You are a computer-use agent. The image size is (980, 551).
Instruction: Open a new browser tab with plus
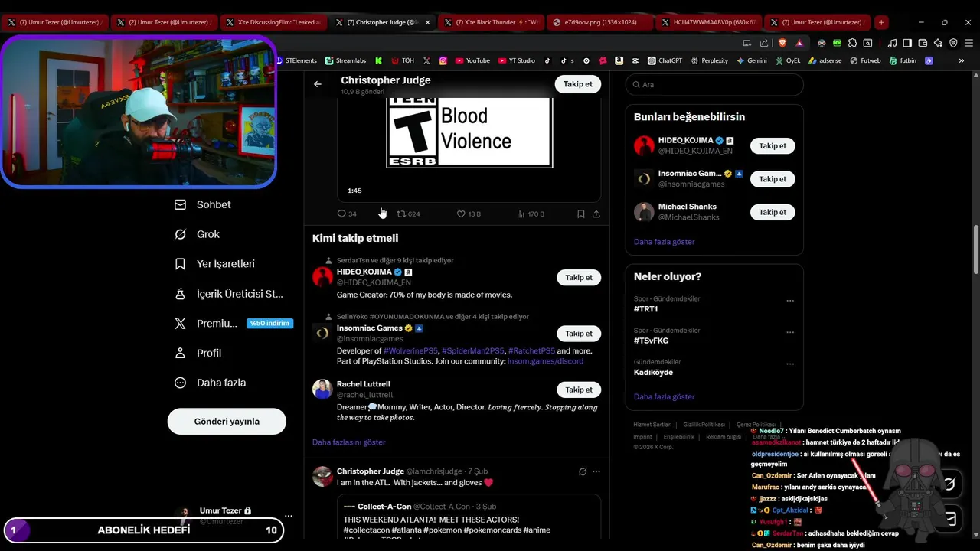pos(881,22)
